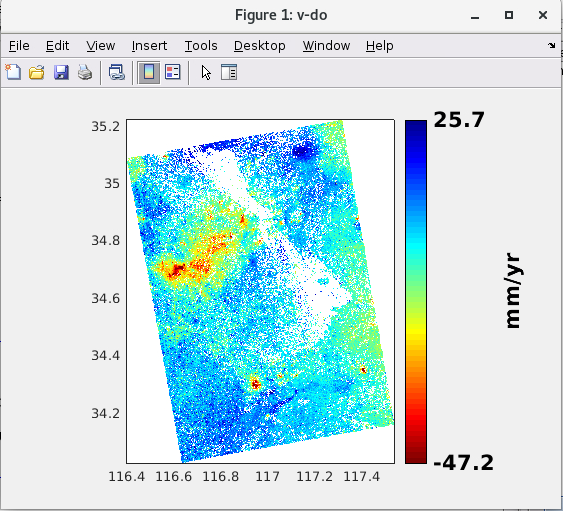Close the Figure 1 window
563x511 pixels.
tap(543, 15)
